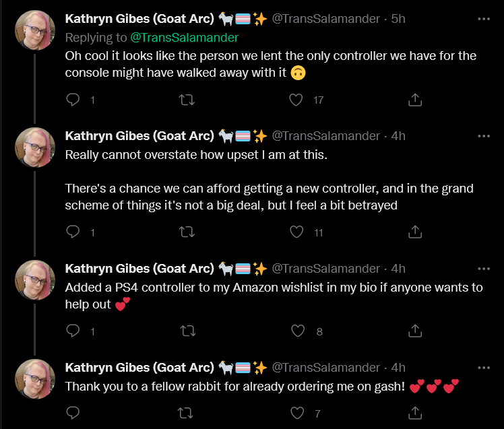Click the green @TransSalamander replying-to link
The image size is (504, 429).
click(x=184, y=38)
